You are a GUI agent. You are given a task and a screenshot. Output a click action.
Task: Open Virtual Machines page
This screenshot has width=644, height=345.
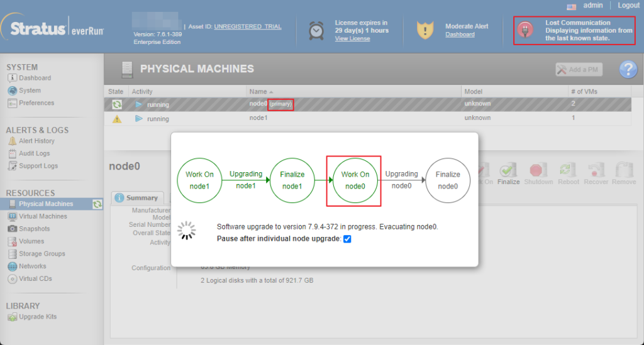(x=43, y=216)
